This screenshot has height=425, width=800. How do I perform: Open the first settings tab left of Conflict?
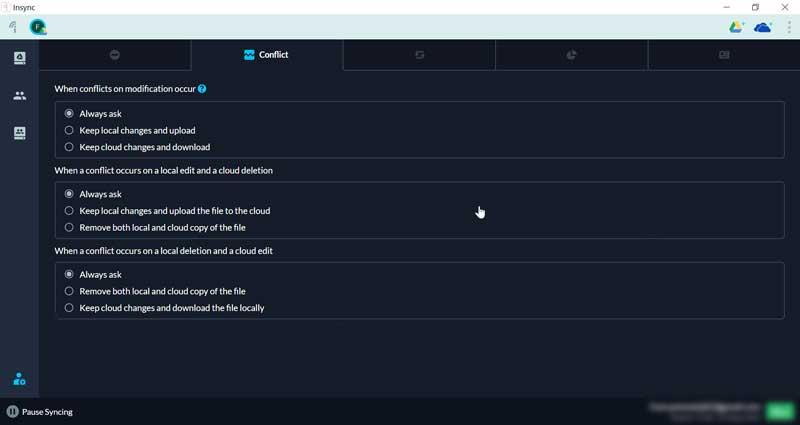pyautogui.click(x=114, y=55)
